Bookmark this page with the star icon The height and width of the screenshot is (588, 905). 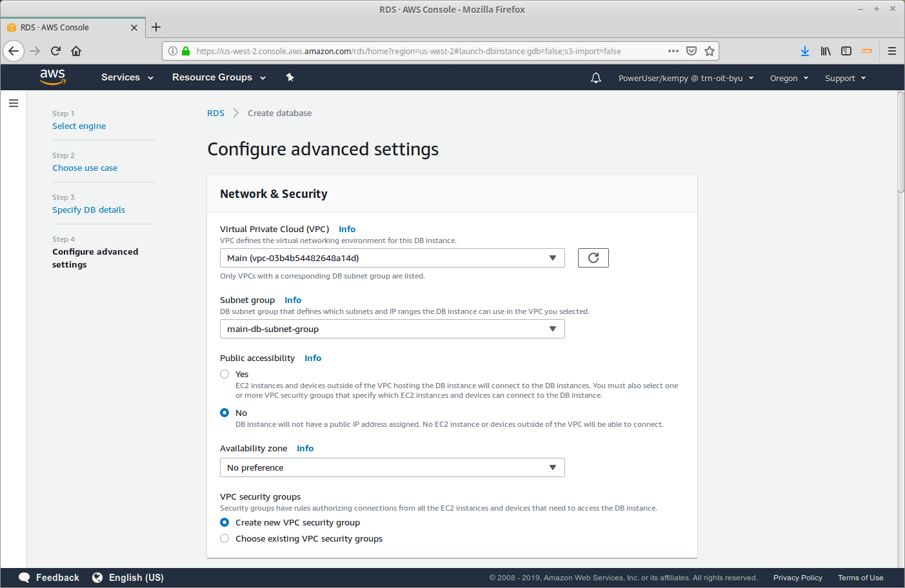(710, 51)
